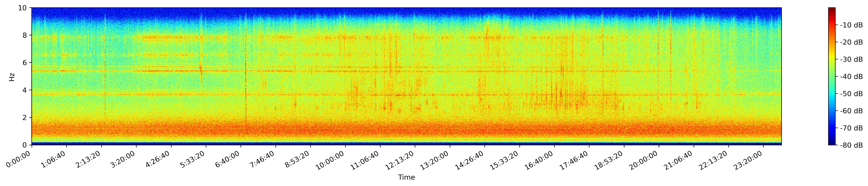This screenshot has width=868, height=186.
Task: Click the 10 Hz top frequency label
Action: 23,8
